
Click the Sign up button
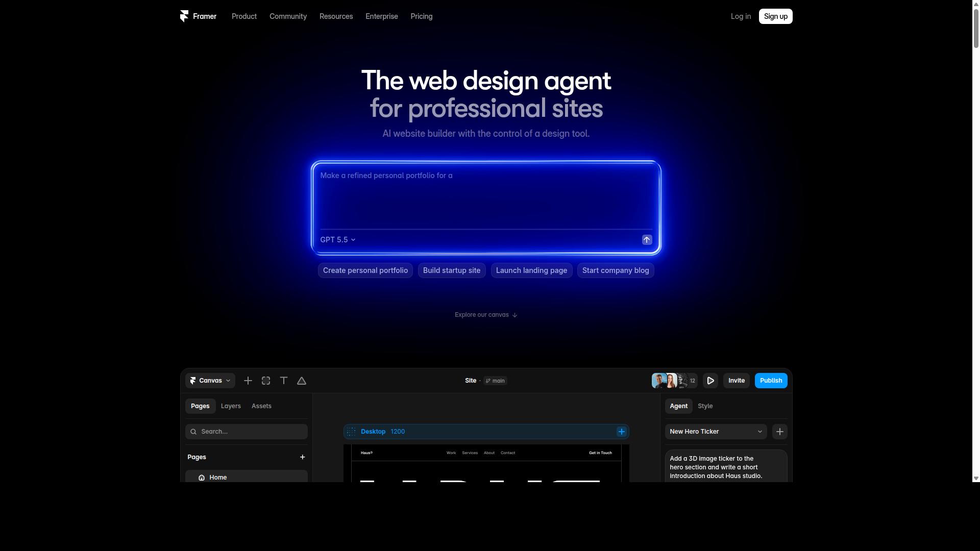776,16
